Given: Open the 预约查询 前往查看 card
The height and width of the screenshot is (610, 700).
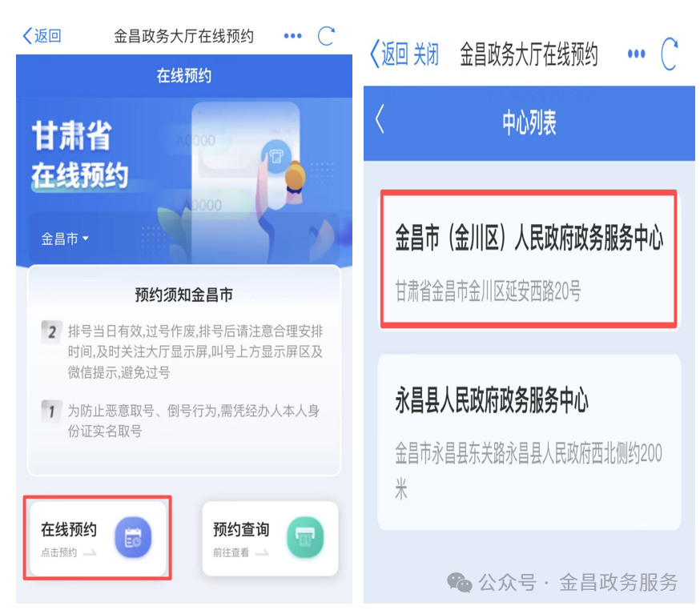Looking at the screenshot, I should click(x=270, y=538).
